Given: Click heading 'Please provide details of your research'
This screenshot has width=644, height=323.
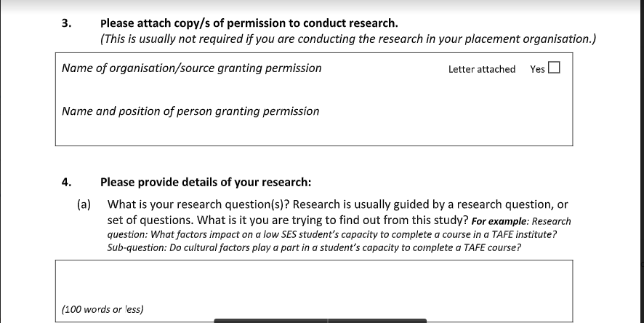Looking at the screenshot, I should point(206,182).
